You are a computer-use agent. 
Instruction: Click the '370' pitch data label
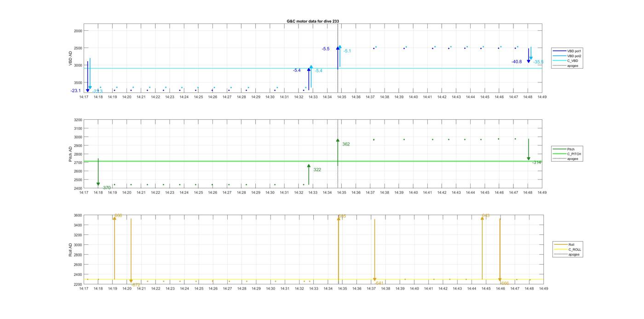[x=107, y=188]
